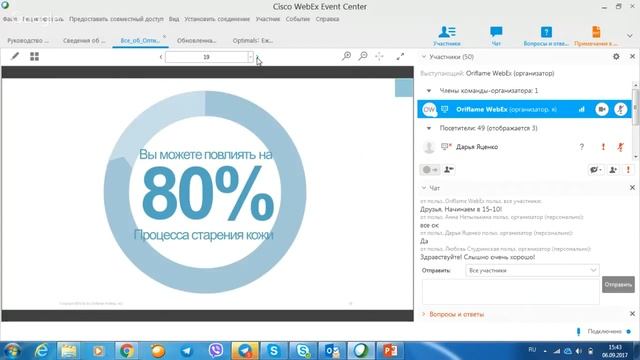Click red exclamation button below participants
This screenshot has width=640, height=360.
[628, 170]
